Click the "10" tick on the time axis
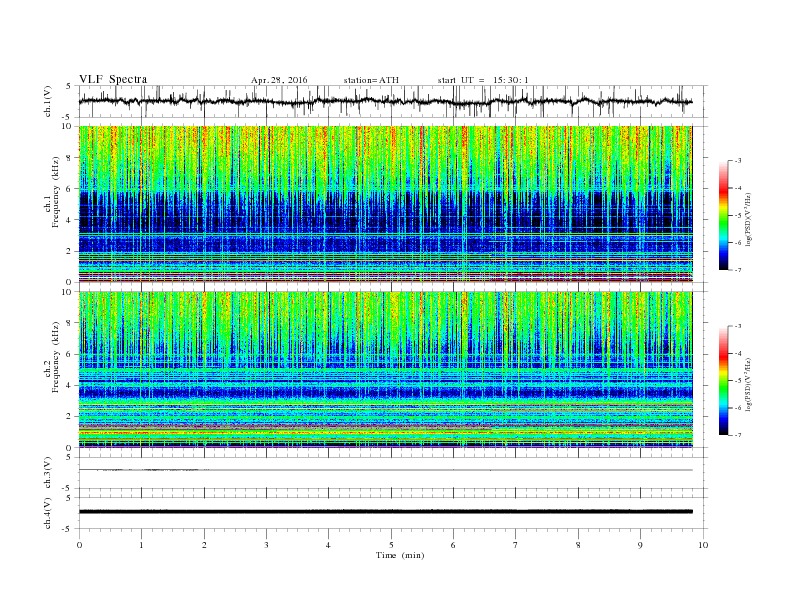The height and width of the screenshot is (612, 792). (x=703, y=545)
